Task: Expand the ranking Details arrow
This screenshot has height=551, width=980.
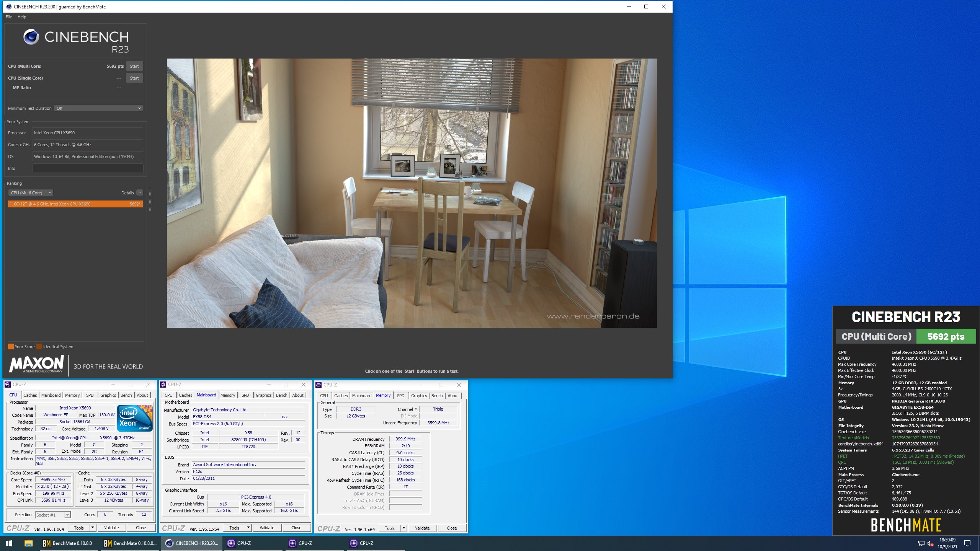Action: point(140,193)
